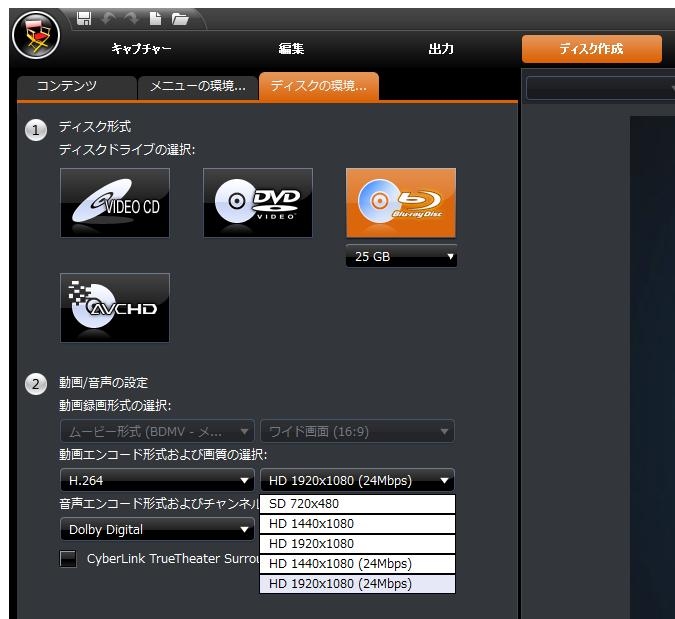Select the DVD Video disc format
This screenshot has width=675, height=619.
pyautogui.click(x=258, y=203)
